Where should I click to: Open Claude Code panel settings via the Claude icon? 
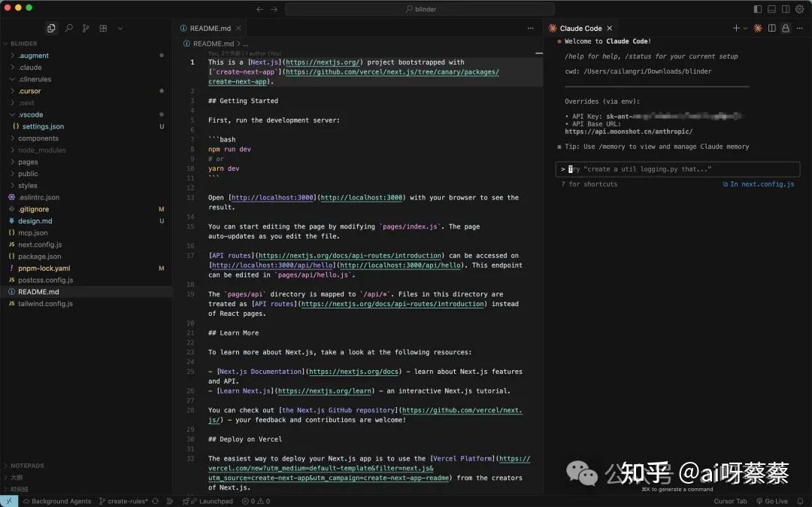click(x=757, y=28)
